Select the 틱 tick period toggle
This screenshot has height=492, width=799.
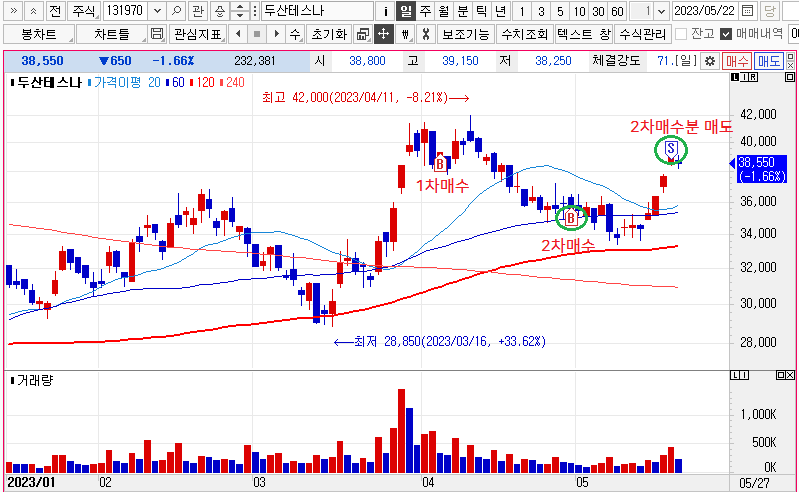coord(482,11)
